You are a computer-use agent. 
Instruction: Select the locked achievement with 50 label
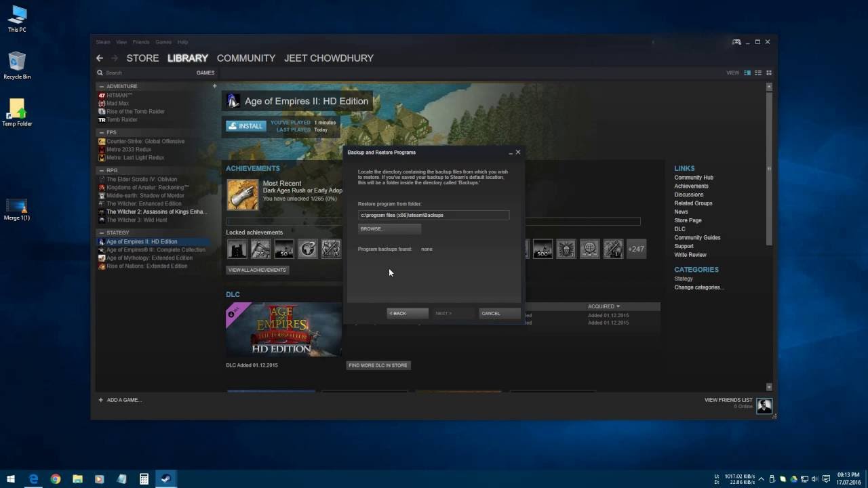[284, 249]
